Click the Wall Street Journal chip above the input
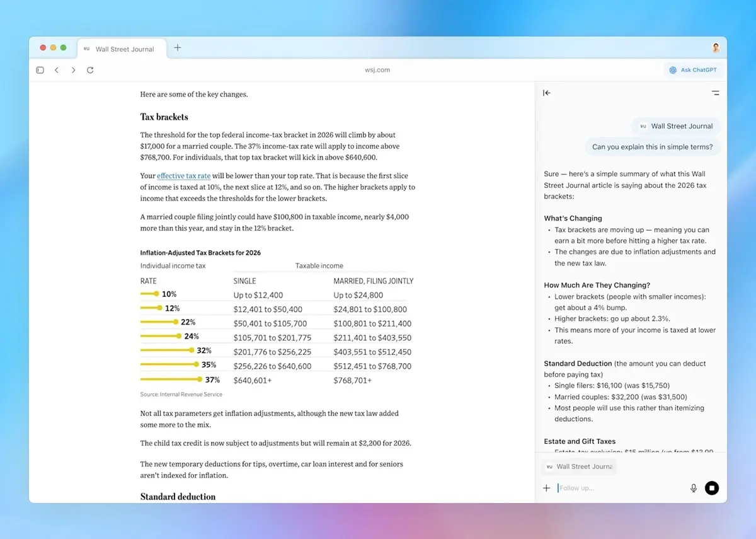 (579, 467)
